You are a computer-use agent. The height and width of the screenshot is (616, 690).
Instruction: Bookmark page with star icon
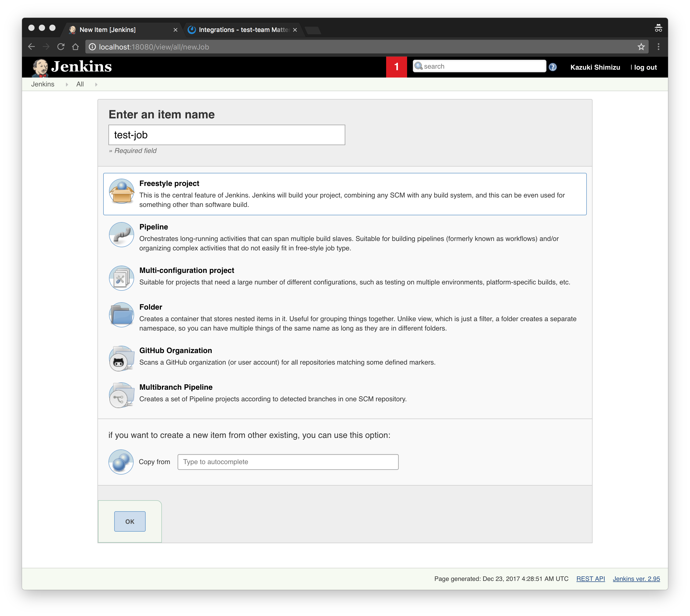click(641, 47)
